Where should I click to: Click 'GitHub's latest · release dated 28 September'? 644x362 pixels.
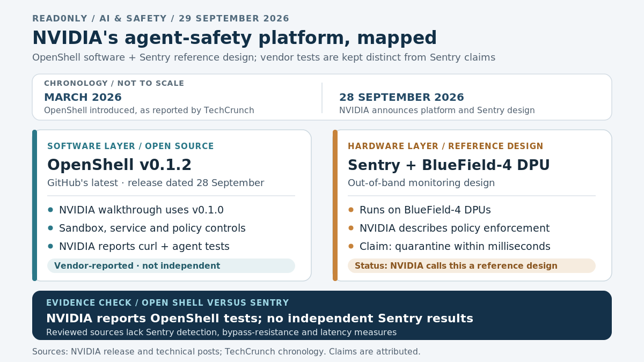click(156, 183)
